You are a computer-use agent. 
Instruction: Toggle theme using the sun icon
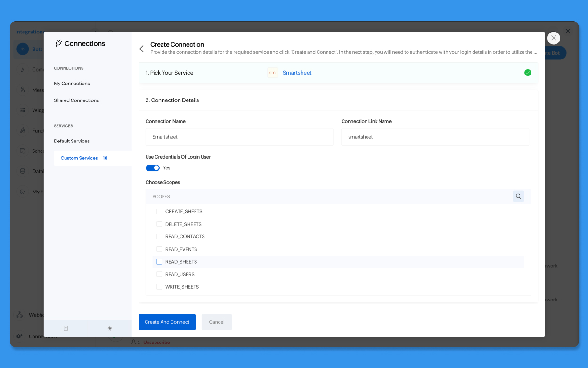pos(110,328)
